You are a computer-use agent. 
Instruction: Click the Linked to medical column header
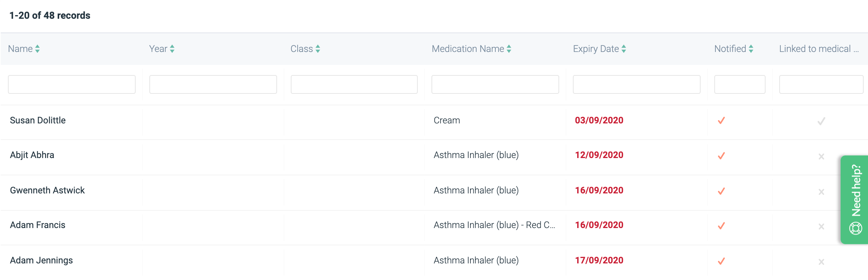tap(819, 49)
